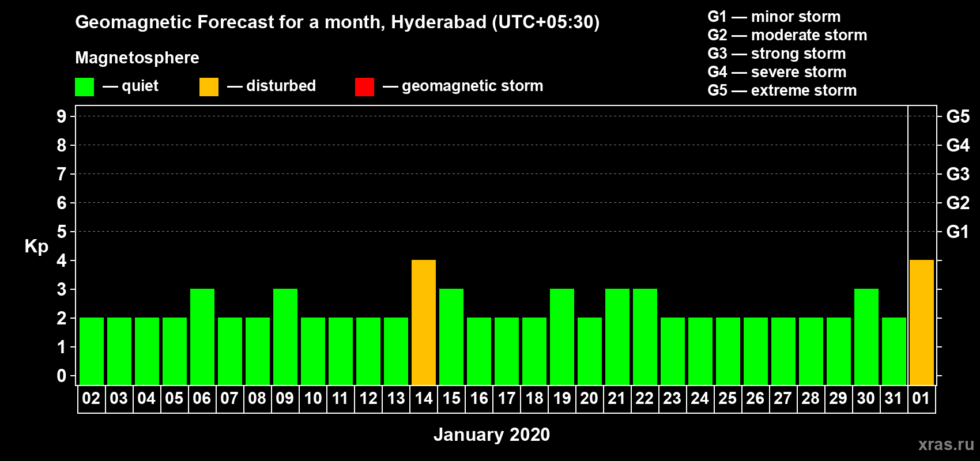The image size is (980, 461).
Task: Click Kp value 5 on left axis
Action: click(x=62, y=232)
